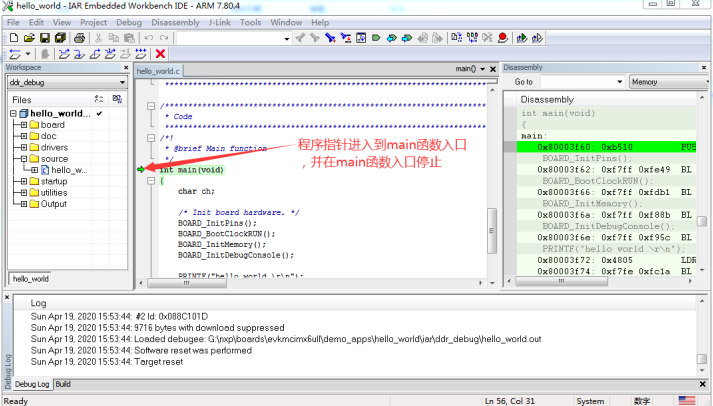The height and width of the screenshot is (406, 713).
Task: Close the Workspace panel
Action: click(x=126, y=67)
